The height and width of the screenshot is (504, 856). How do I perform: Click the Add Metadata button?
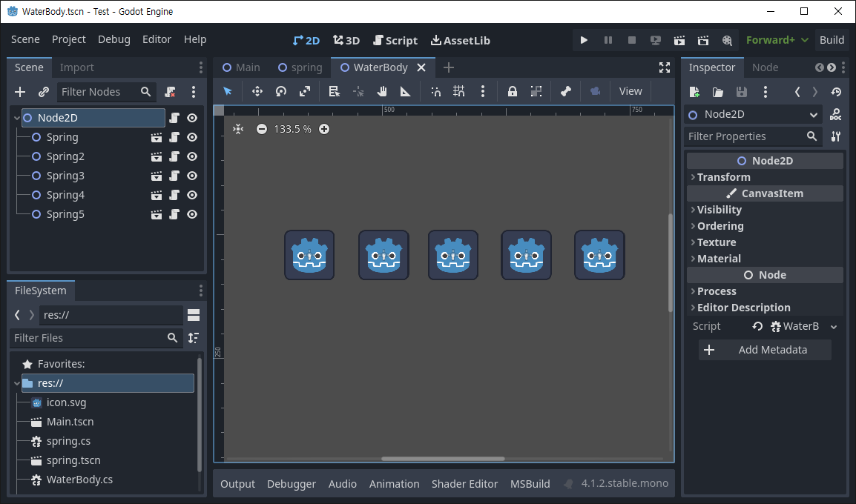(x=765, y=350)
